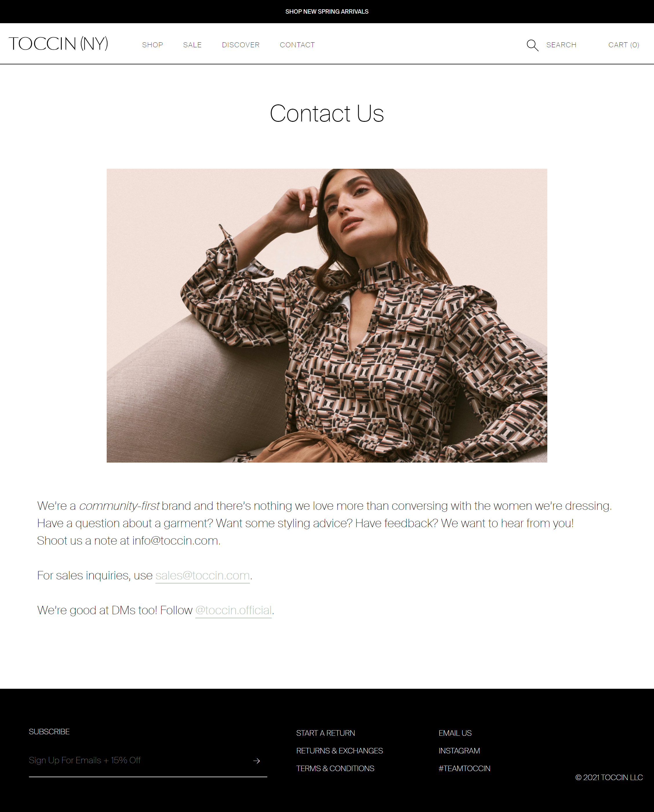Screen dimensions: 654x812
Task: Open the SALE menu item
Action: [x=192, y=45]
